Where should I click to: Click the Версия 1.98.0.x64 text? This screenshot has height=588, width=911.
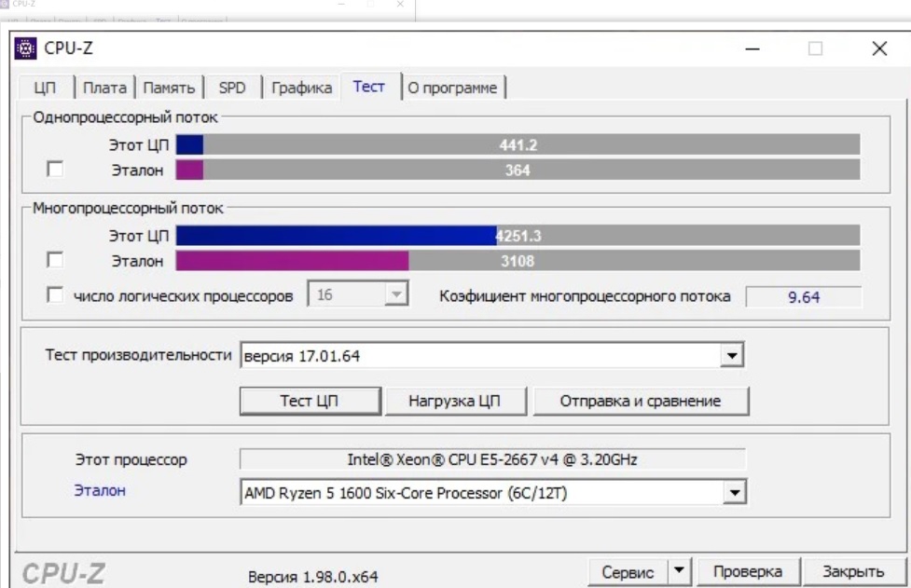coord(312,577)
